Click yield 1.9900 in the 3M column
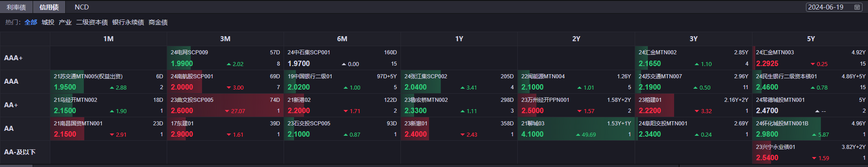Screen dimensions: 868x167 click(x=182, y=64)
